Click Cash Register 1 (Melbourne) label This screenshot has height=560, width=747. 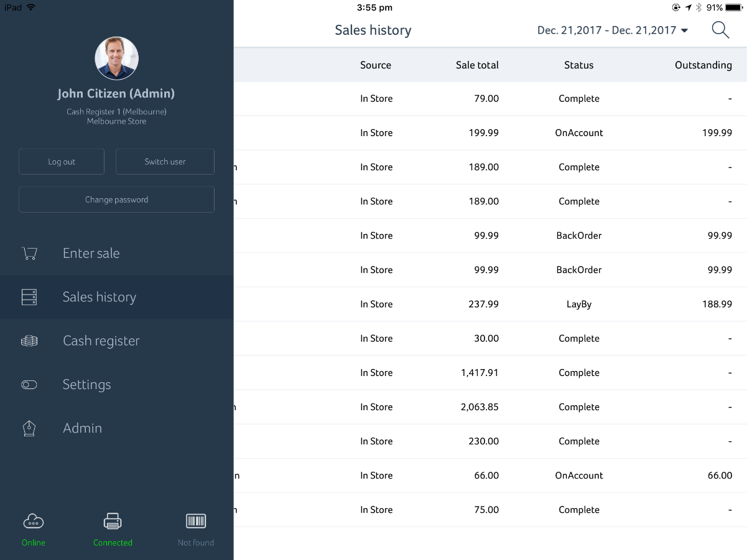[116, 112]
